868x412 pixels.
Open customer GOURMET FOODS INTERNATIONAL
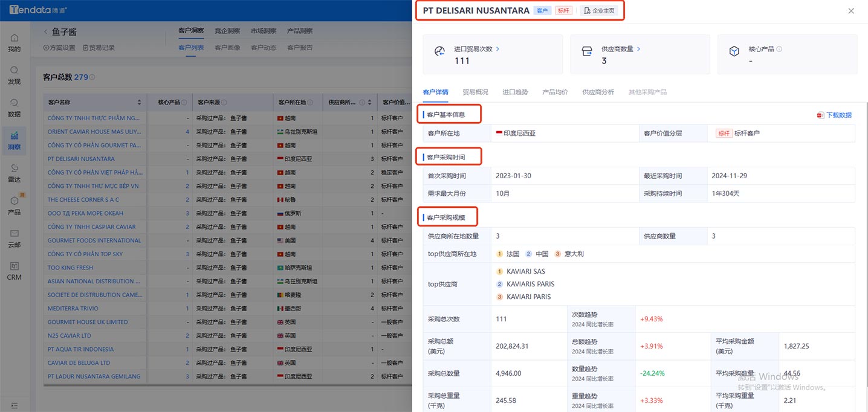(94, 240)
